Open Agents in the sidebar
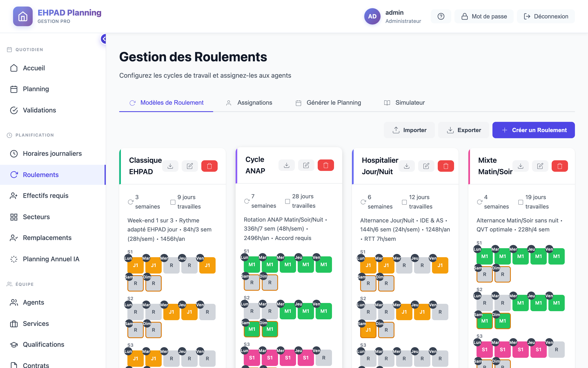This screenshot has width=588, height=368. point(53,302)
